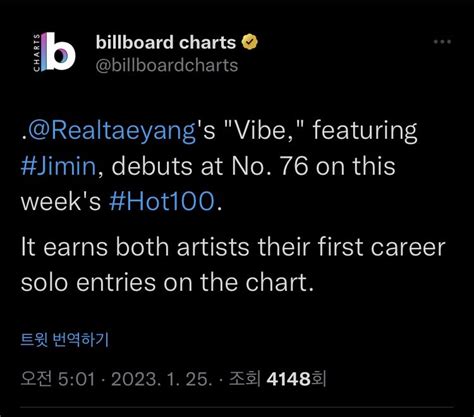The width and height of the screenshot is (474, 417).
Task: Click the "Vibe," song title text
Action: point(261,130)
